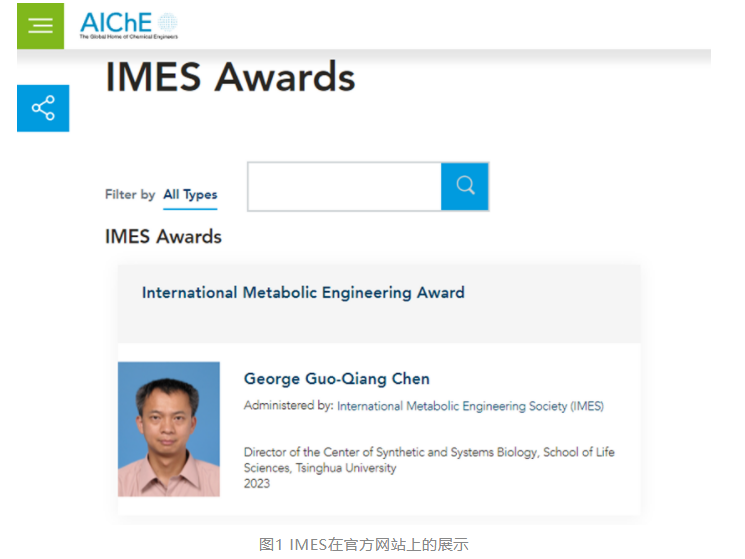Click the large IMES Awards page title
Viewport: 745px width, 559px height.
click(x=230, y=77)
